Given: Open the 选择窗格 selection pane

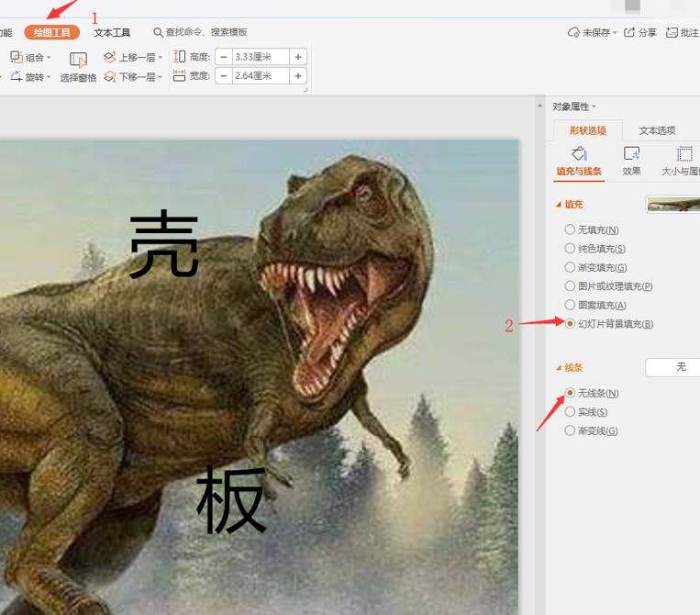Looking at the screenshot, I should [x=78, y=67].
